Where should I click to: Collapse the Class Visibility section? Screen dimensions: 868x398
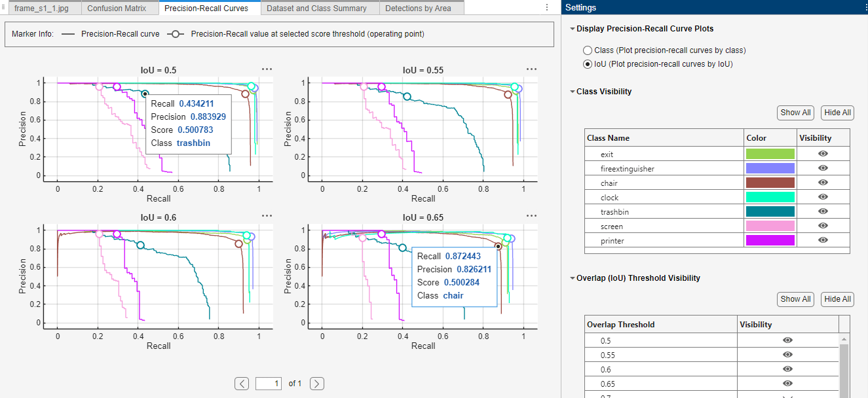coord(572,92)
